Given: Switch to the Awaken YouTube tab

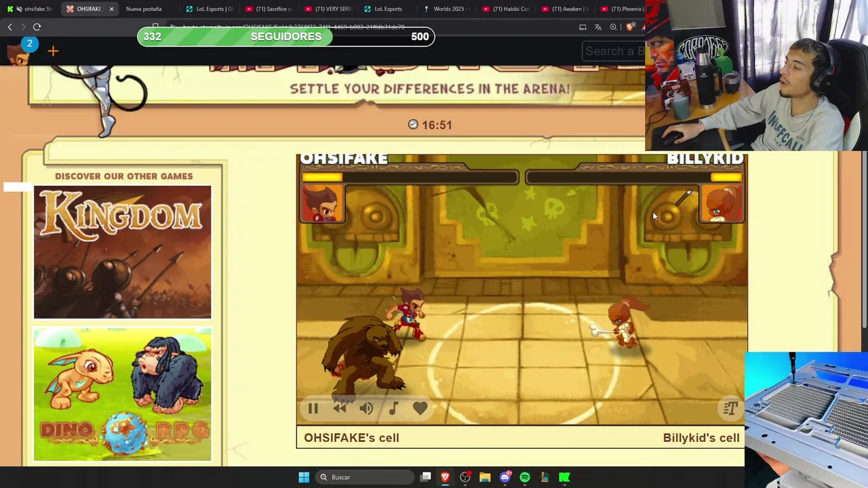Looking at the screenshot, I should click(x=566, y=9).
